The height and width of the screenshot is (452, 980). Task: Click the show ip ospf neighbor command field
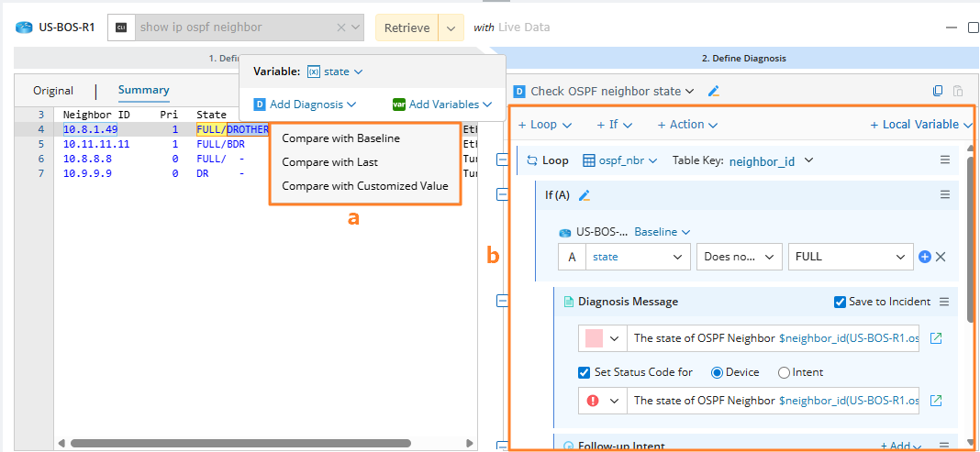pos(234,28)
